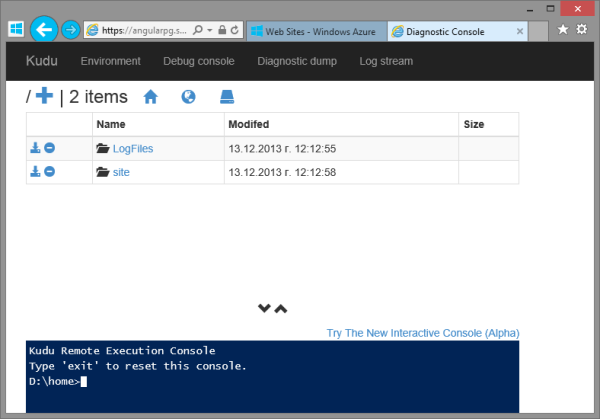The image size is (600, 419).
Task: Open the Diagnostic dump menu item
Action: click(x=297, y=61)
